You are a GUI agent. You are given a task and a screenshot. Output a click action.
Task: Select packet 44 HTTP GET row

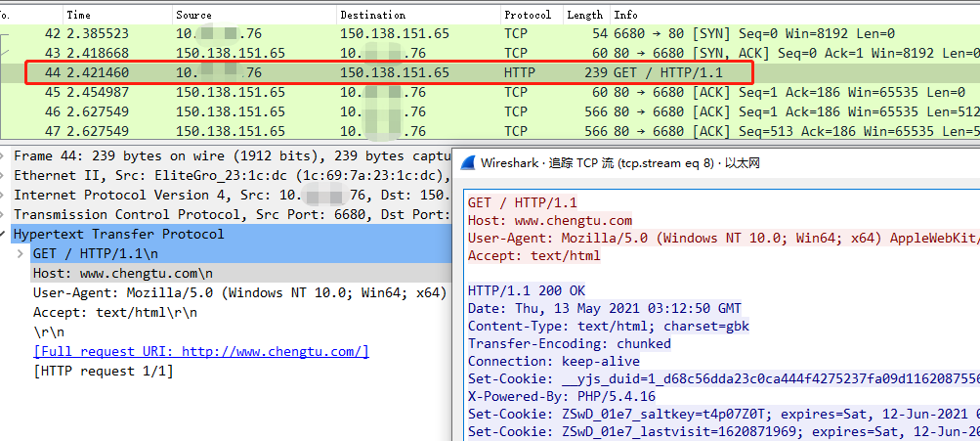pyautogui.click(x=391, y=72)
